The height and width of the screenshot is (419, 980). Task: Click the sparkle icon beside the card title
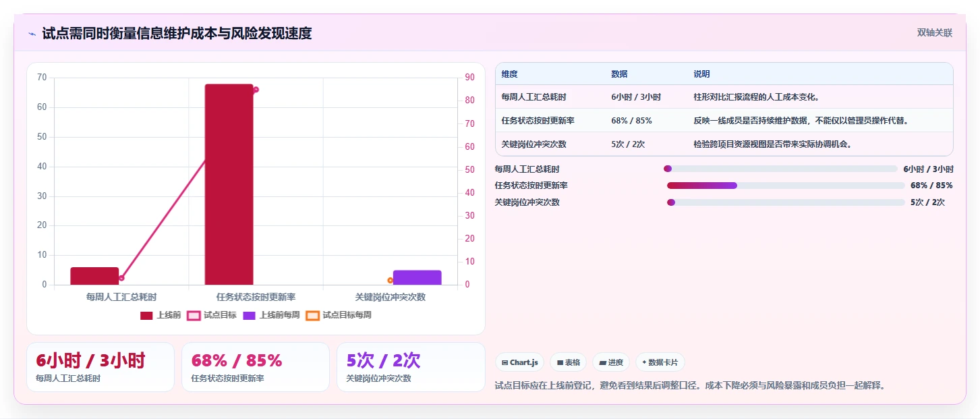[32, 34]
